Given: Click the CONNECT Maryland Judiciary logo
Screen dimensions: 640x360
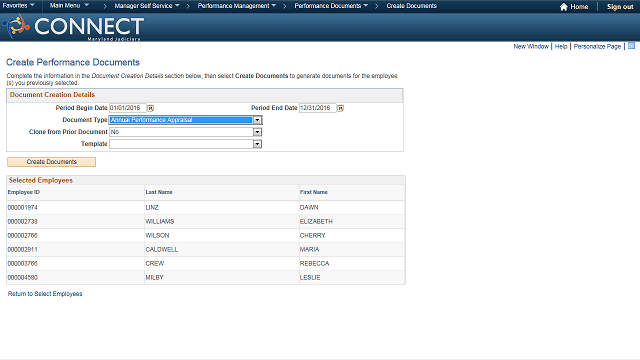Looking at the screenshot, I should [73, 27].
